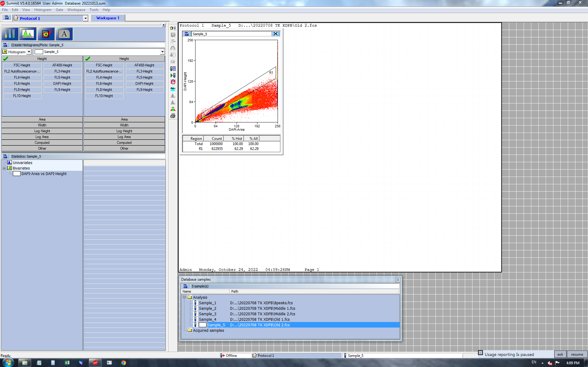Switch to the Workspace 1 tab
This screenshot has height=367, width=588.
[108, 18]
